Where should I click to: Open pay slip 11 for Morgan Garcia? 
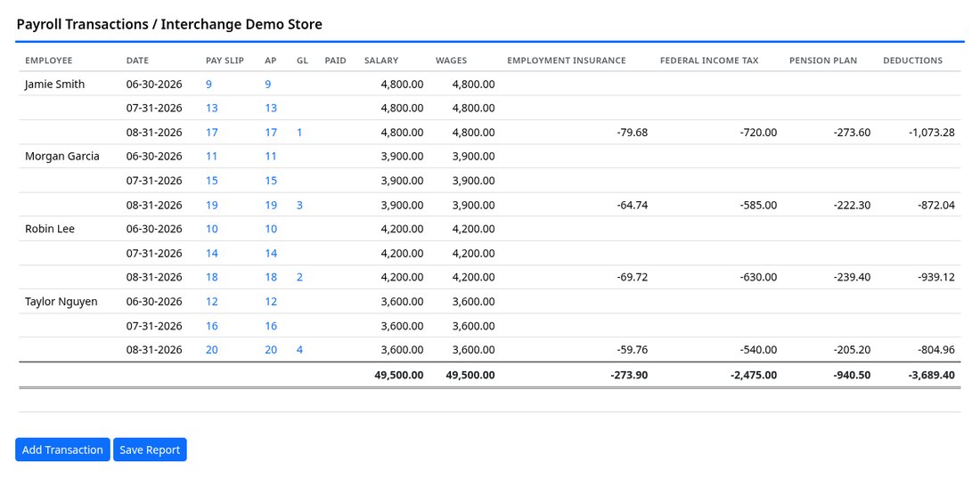pos(212,156)
